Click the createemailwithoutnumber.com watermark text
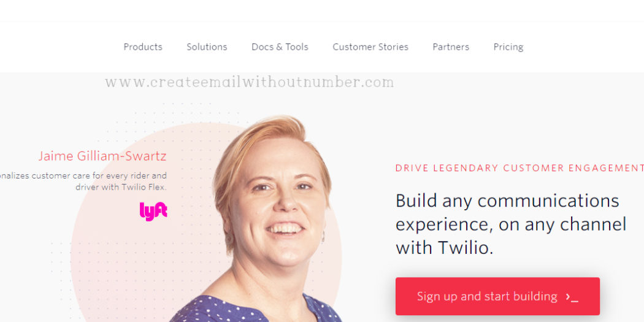 click(x=249, y=82)
